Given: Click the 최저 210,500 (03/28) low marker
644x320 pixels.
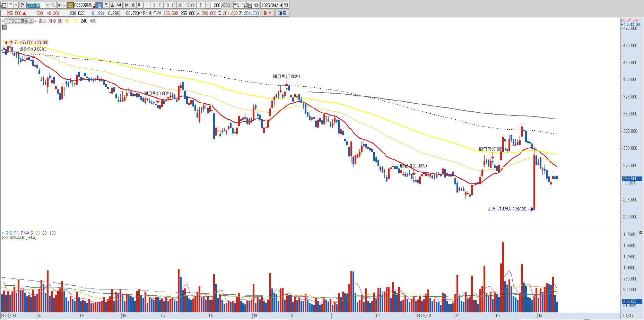Looking at the screenshot, I should 510,209.
